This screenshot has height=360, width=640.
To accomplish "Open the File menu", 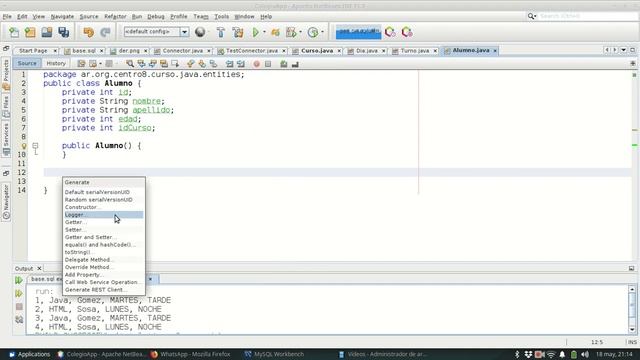I will (7, 16).
